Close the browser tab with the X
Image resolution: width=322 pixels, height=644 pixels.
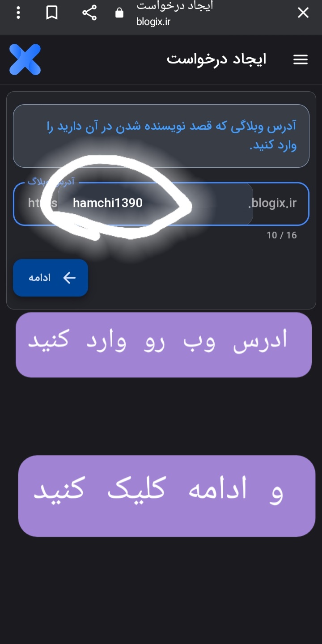[x=303, y=13]
